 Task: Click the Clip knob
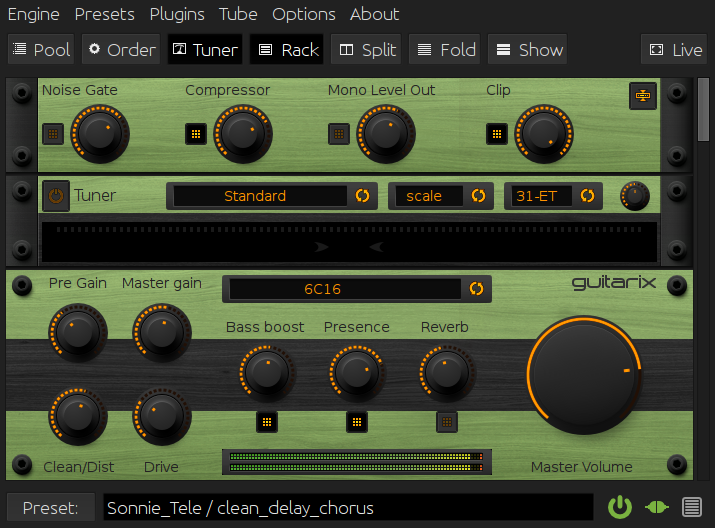click(544, 134)
